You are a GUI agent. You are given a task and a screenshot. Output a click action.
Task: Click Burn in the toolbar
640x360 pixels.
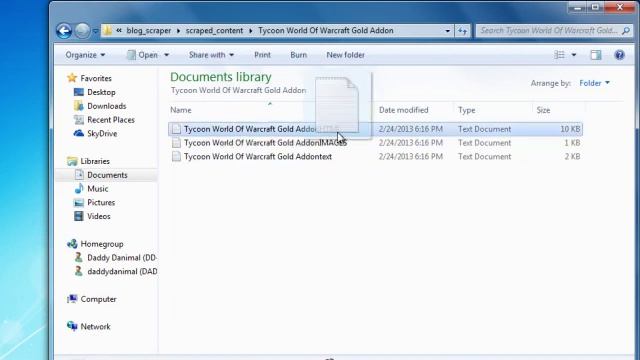(x=298, y=55)
